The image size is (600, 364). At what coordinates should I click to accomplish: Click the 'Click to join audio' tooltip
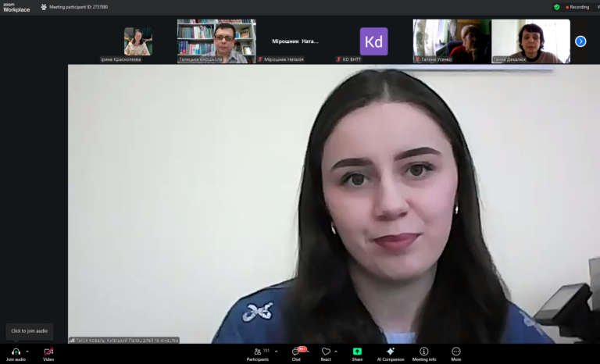tap(30, 331)
